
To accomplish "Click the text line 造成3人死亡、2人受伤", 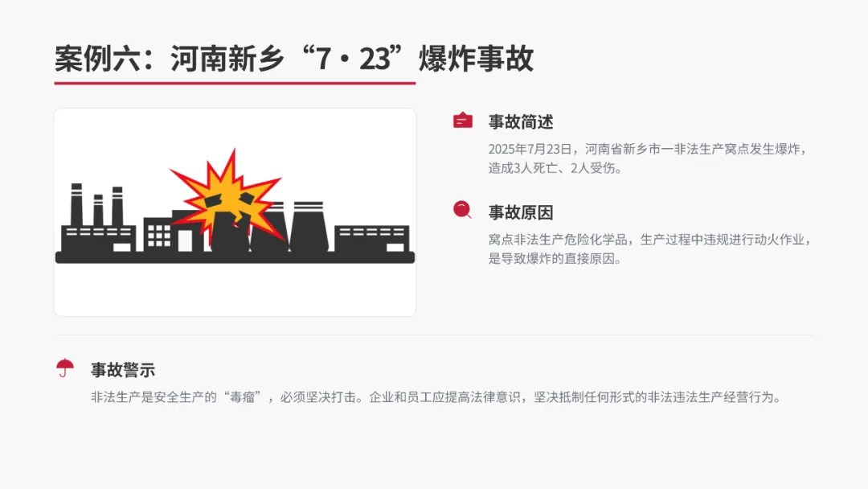I will click(555, 168).
